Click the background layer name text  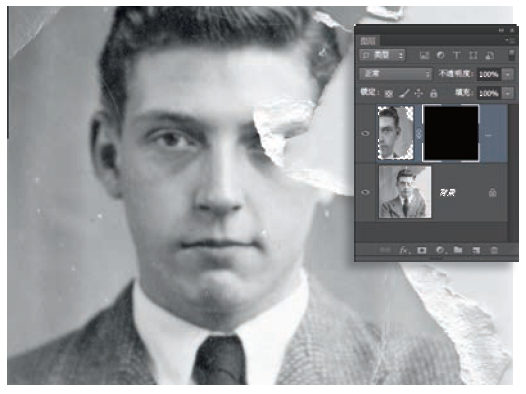click(x=447, y=192)
